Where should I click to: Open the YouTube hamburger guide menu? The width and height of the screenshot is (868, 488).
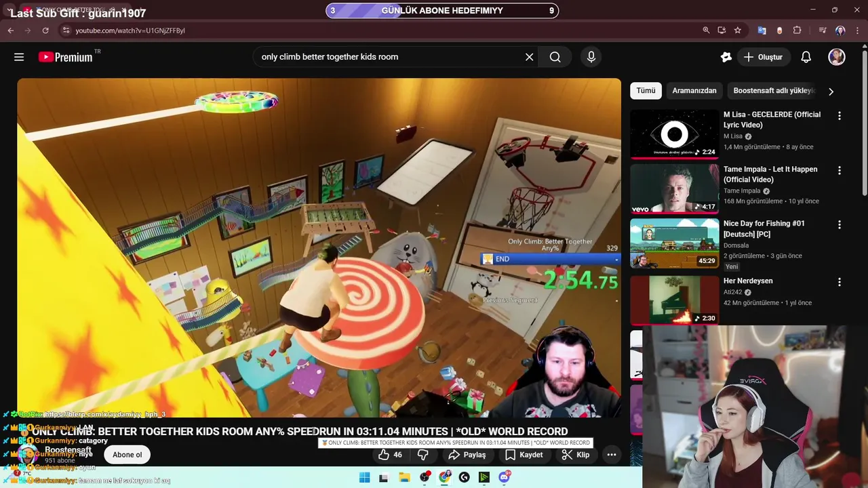[19, 57]
